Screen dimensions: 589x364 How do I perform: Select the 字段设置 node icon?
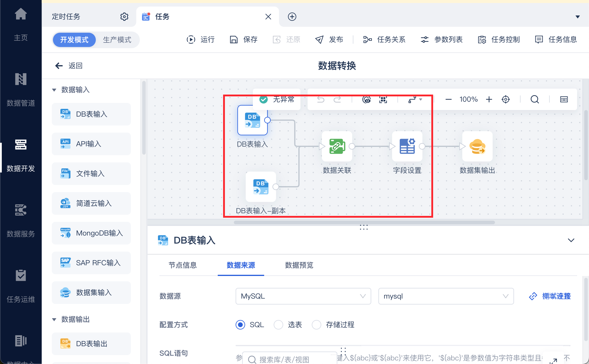pyautogui.click(x=407, y=146)
